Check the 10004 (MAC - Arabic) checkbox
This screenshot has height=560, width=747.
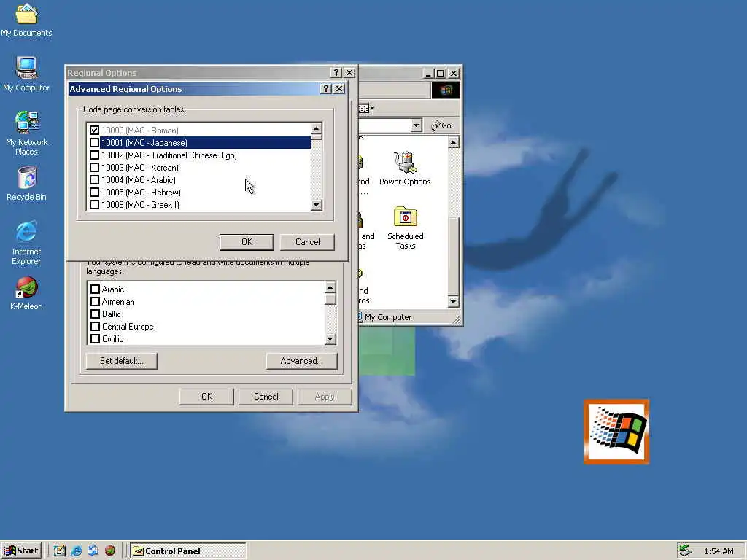click(x=94, y=179)
